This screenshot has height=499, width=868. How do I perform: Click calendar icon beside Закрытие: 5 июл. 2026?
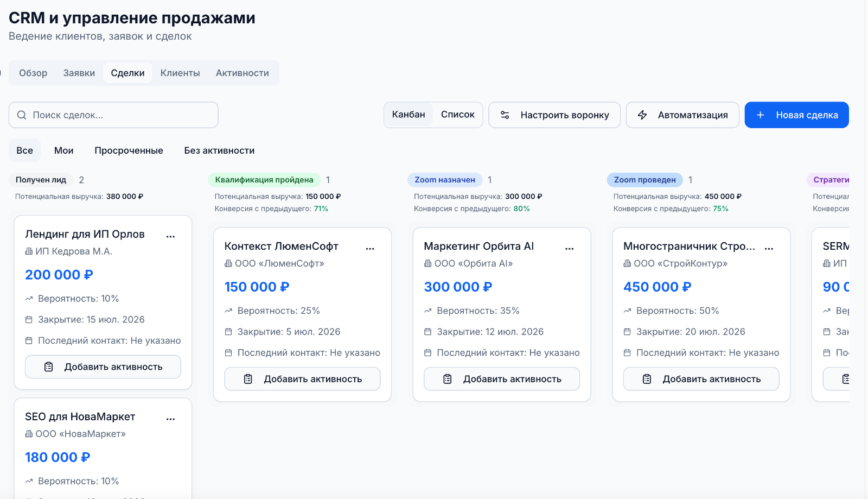[228, 332]
